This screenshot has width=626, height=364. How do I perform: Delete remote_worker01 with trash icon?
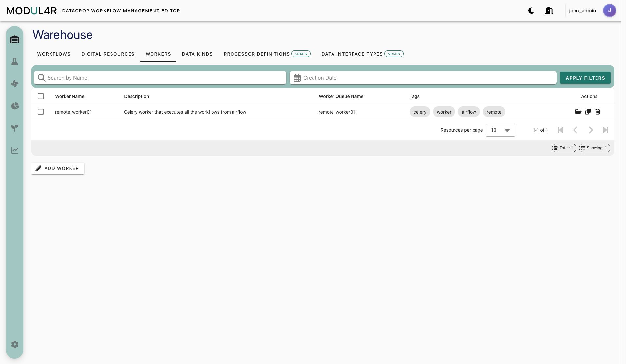pyautogui.click(x=598, y=112)
